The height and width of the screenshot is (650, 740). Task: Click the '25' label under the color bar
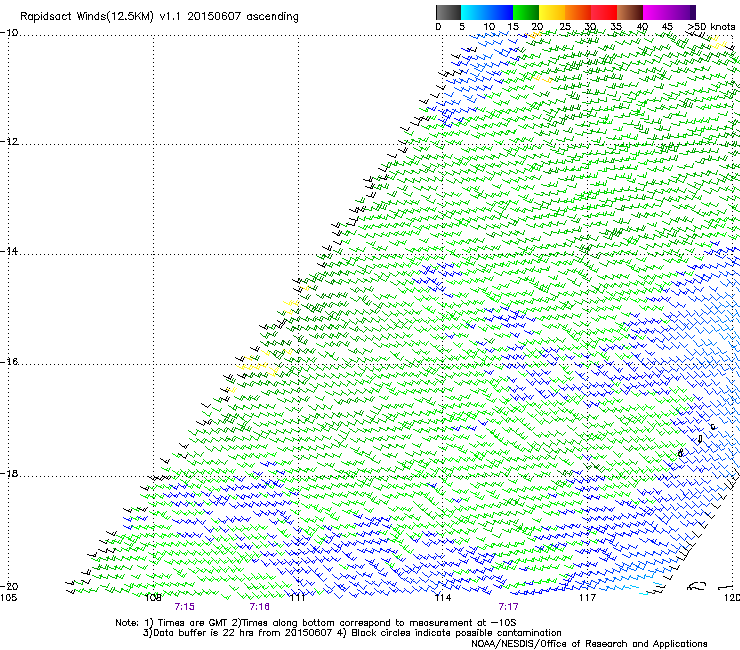[564, 26]
